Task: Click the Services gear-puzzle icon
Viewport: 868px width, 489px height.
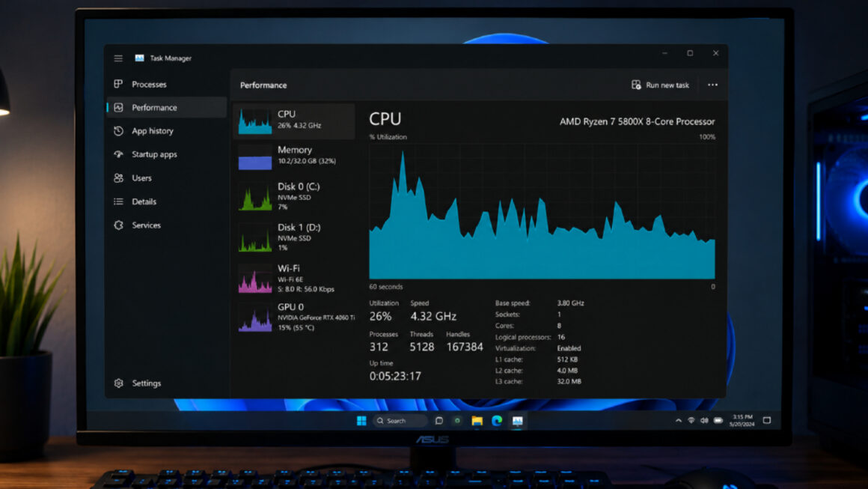Action: 118,225
